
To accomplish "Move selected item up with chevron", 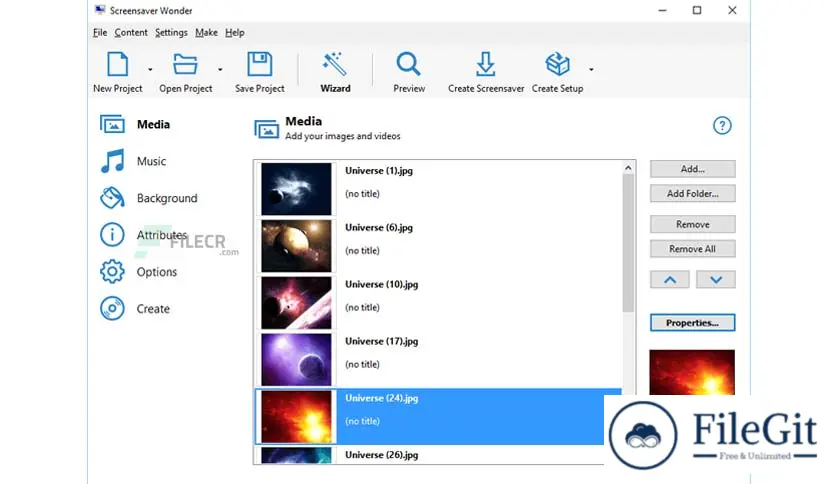I will tap(670, 279).
